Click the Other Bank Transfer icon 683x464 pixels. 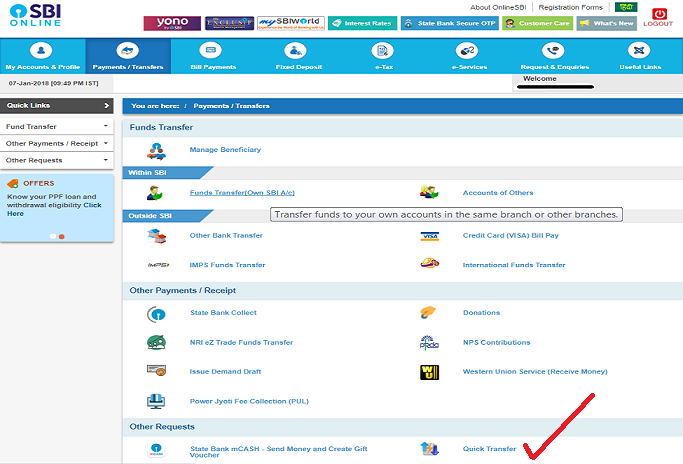pyautogui.click(x=156, y=236)
